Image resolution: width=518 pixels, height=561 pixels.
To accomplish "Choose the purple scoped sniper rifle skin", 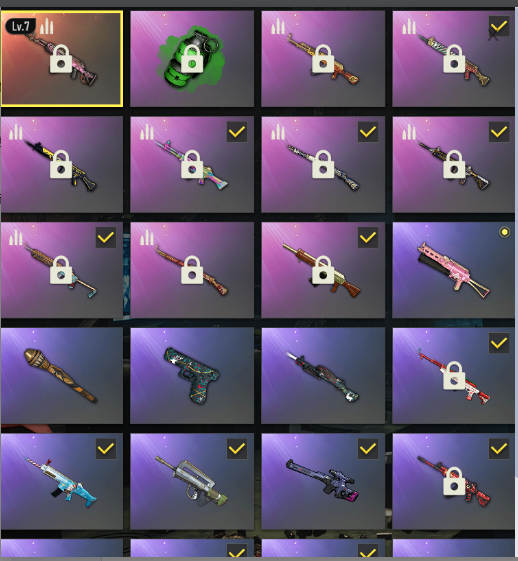I will pos(323,481).
